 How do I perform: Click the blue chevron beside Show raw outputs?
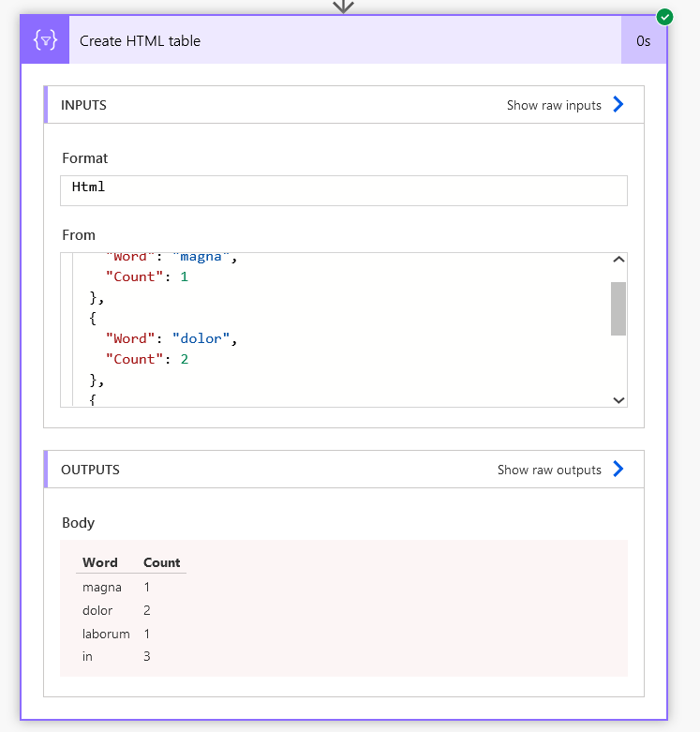(x=618, y=469)
